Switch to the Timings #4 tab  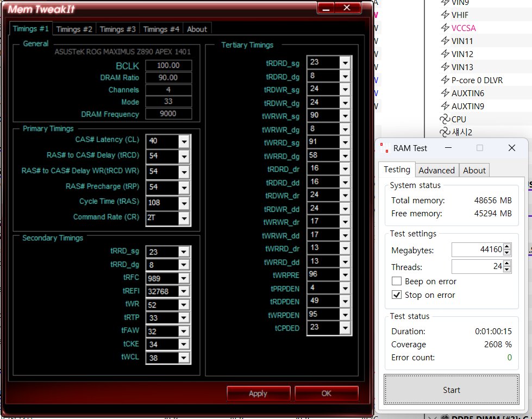161,29
